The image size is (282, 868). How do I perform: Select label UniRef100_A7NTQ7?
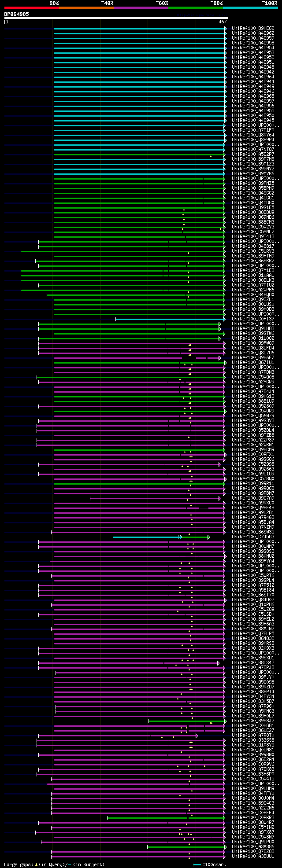coord(253,149)
